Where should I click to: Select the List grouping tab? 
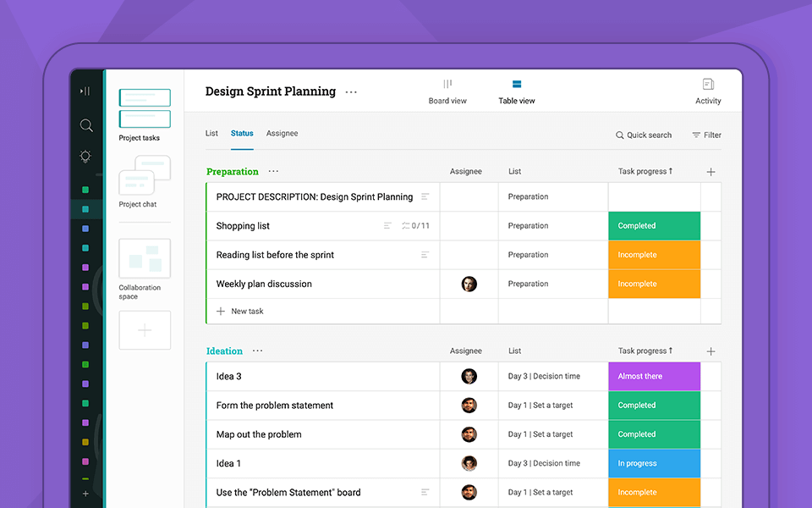[211, 133]
